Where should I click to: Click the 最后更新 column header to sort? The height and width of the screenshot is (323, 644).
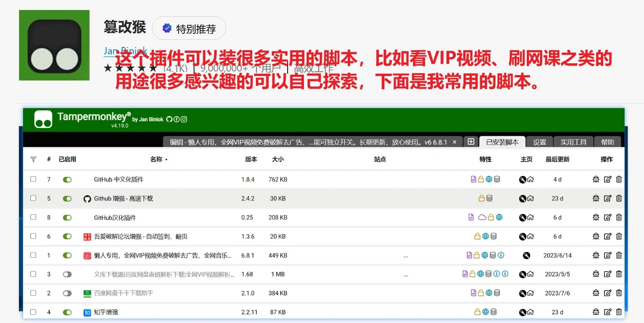click(557, 159)
